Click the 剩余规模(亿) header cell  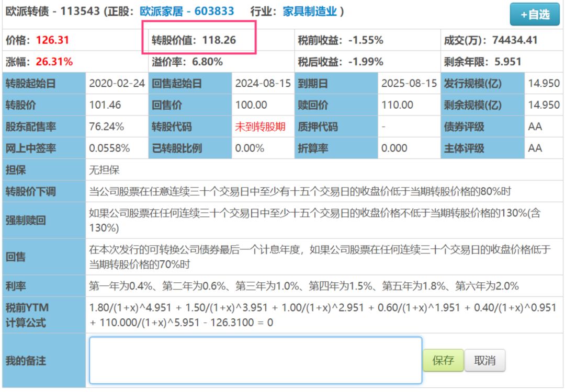coord(482,105)
